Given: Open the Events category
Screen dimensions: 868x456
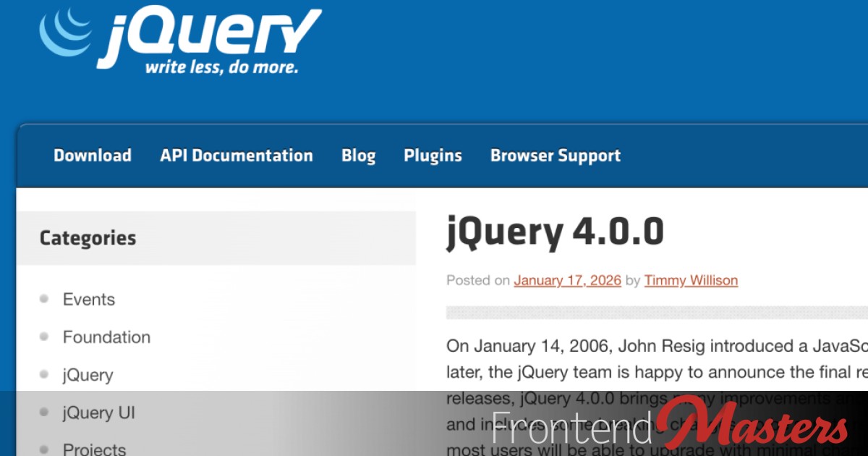Looking at the screenshot, I should pos(88,299).
